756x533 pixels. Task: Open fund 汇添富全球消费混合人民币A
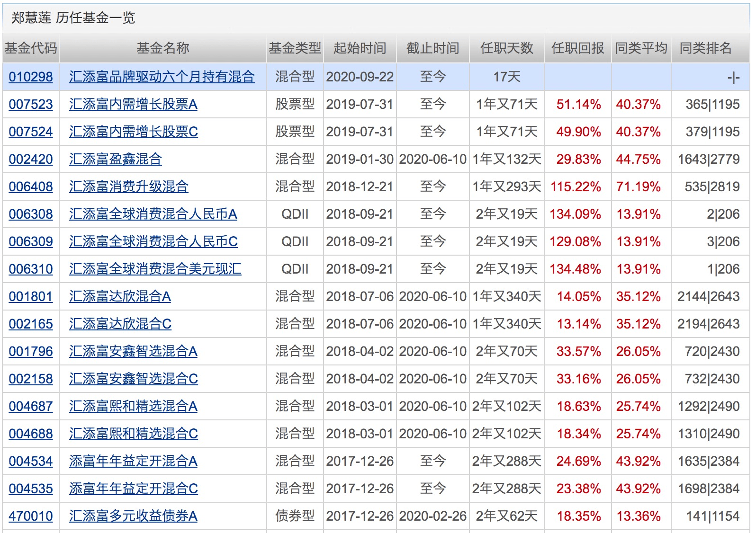point(153,214)
